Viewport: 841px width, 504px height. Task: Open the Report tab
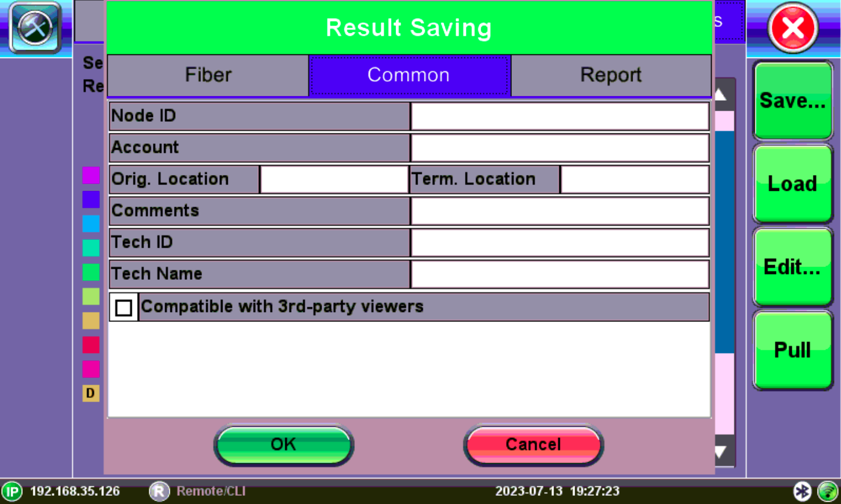coord(610,75)
